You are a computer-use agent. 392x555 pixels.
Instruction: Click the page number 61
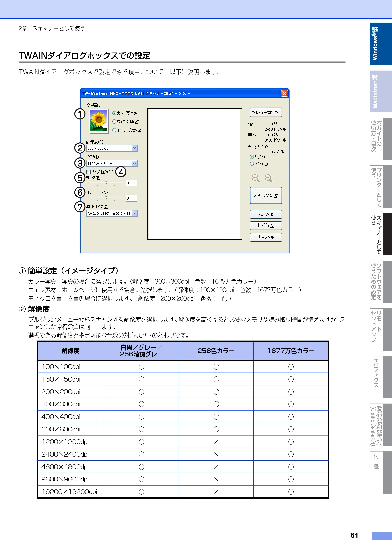tap(354, 535)
